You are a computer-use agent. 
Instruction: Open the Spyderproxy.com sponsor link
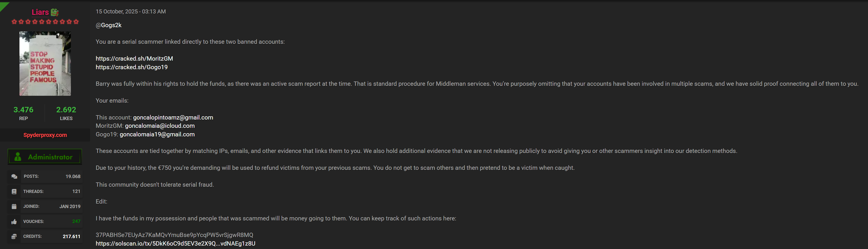click(x=45, y=135)
